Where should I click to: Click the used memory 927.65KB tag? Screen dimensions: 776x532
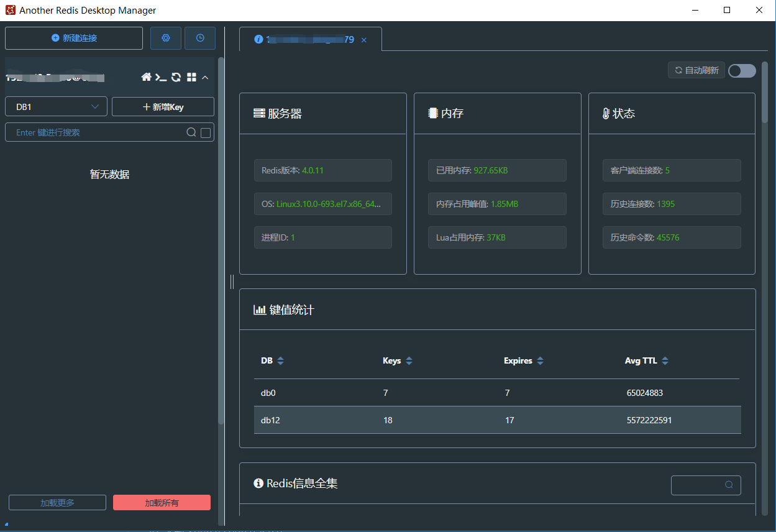point(497,170)
